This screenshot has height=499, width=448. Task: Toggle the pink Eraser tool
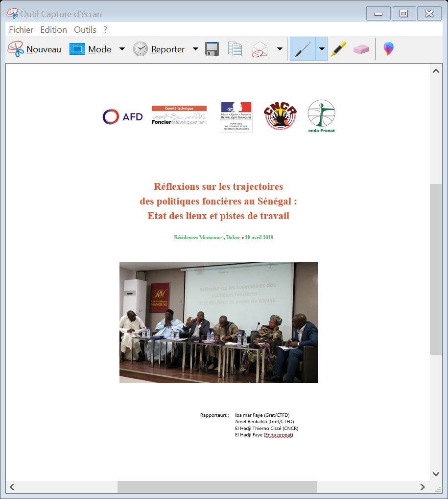point(361,49)
